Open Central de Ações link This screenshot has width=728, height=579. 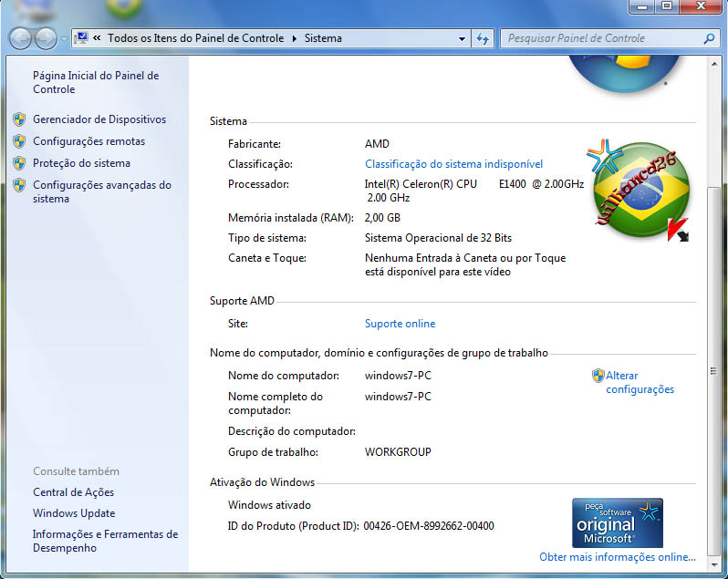coord(73,492)
